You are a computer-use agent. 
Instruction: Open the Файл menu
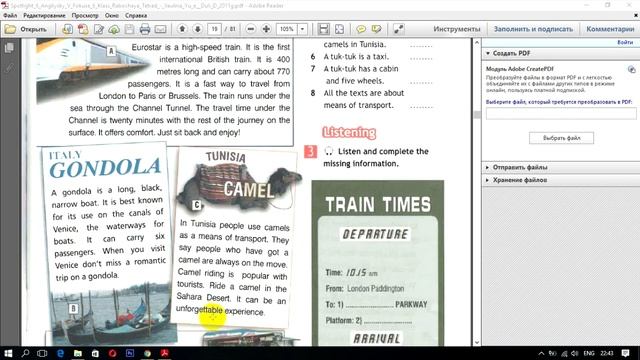pyautogui.click(x=10, y=16)
